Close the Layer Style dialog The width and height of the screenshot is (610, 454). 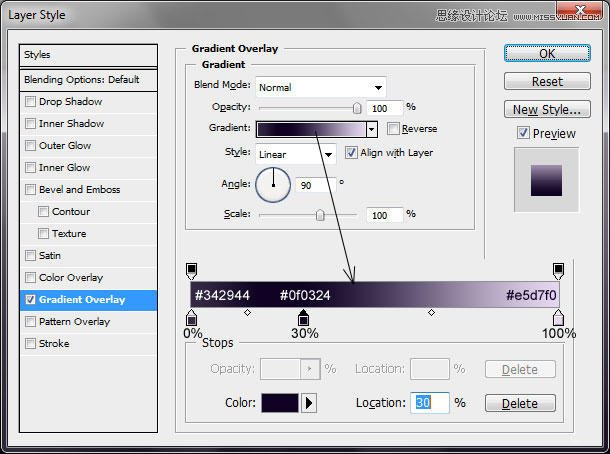tap(579, 9)
